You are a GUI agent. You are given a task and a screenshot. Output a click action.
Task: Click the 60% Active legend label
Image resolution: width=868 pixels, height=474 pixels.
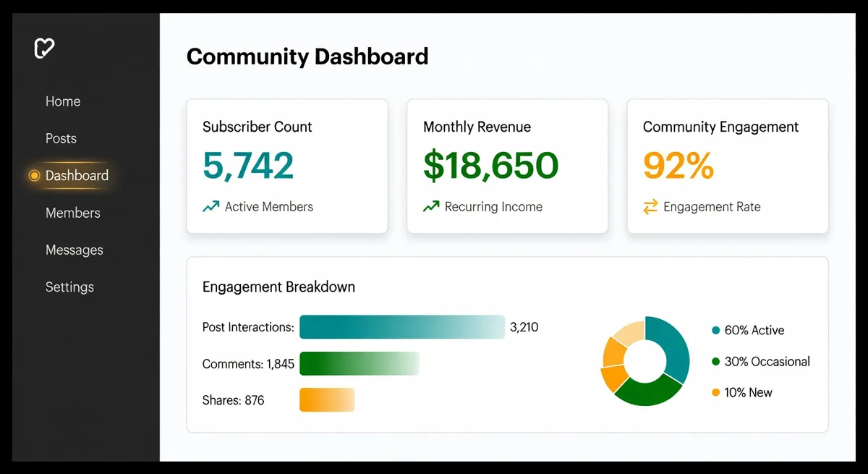coord(754,330)
